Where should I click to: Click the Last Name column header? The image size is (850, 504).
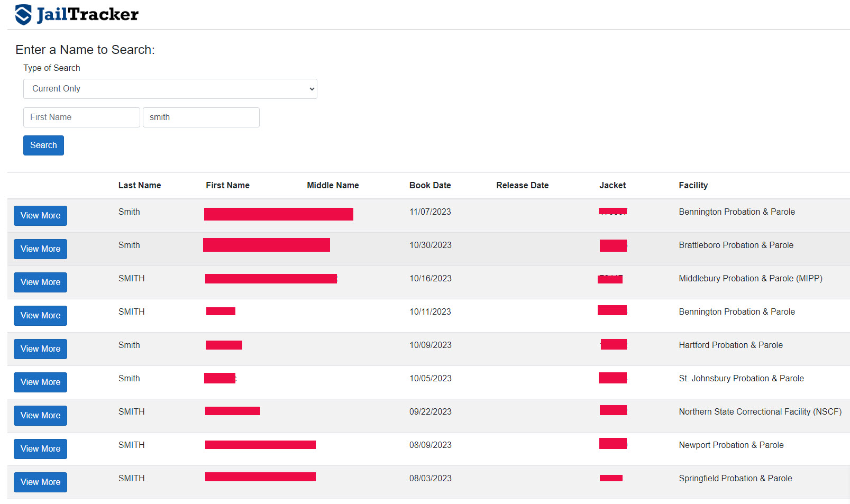click(x=140, y=186)
